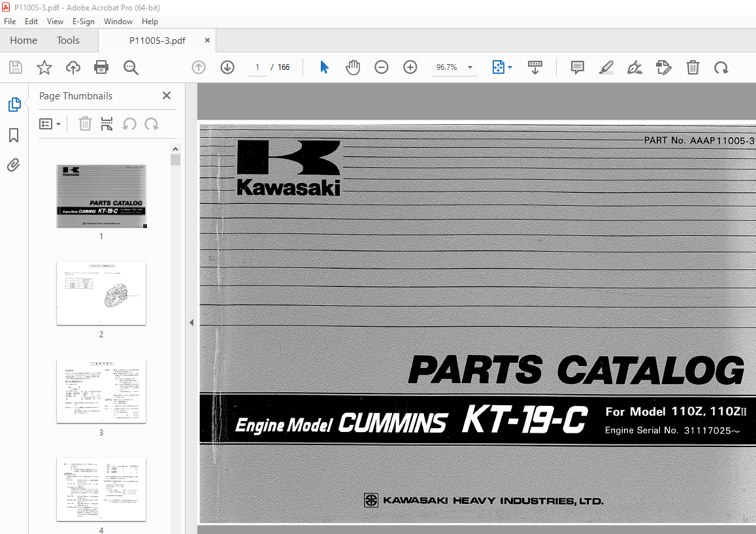This screenshot has width=756, height=534.
Task: Click the total pages 166 label
Action: tap(284, 67)
